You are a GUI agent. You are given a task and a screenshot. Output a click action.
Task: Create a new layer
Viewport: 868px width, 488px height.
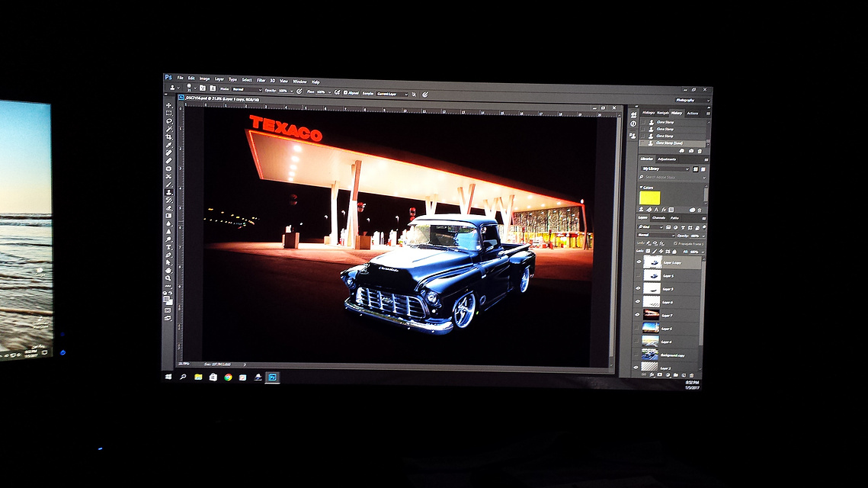point(683,375)
